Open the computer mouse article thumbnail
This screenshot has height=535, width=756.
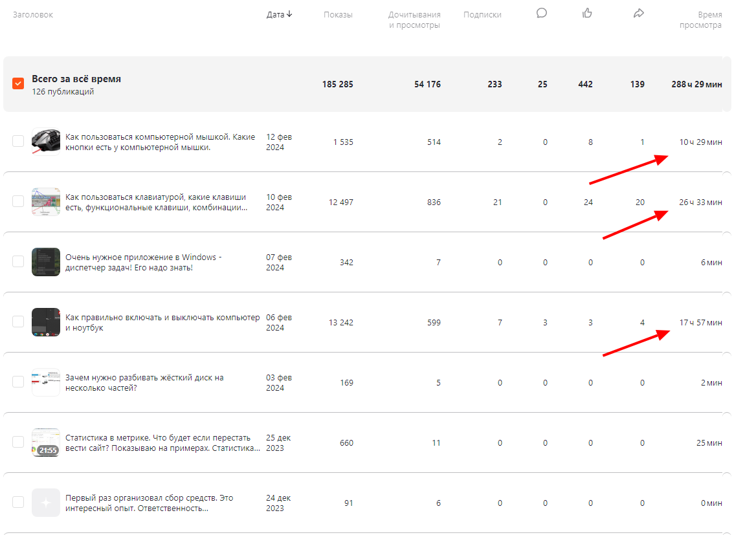click(x=46, y=141)
